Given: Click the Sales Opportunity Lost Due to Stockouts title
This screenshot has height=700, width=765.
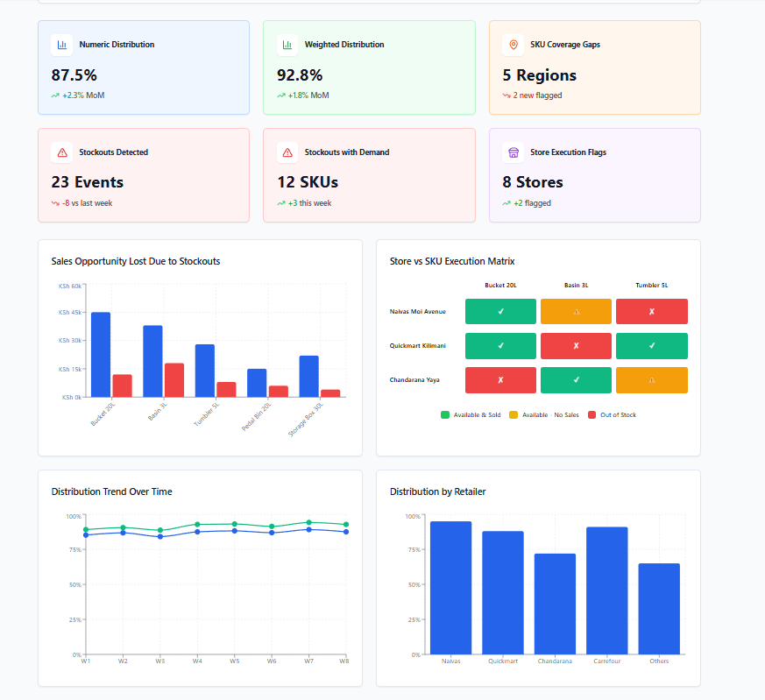Looking at the screenshot, I should click(136, 261).
